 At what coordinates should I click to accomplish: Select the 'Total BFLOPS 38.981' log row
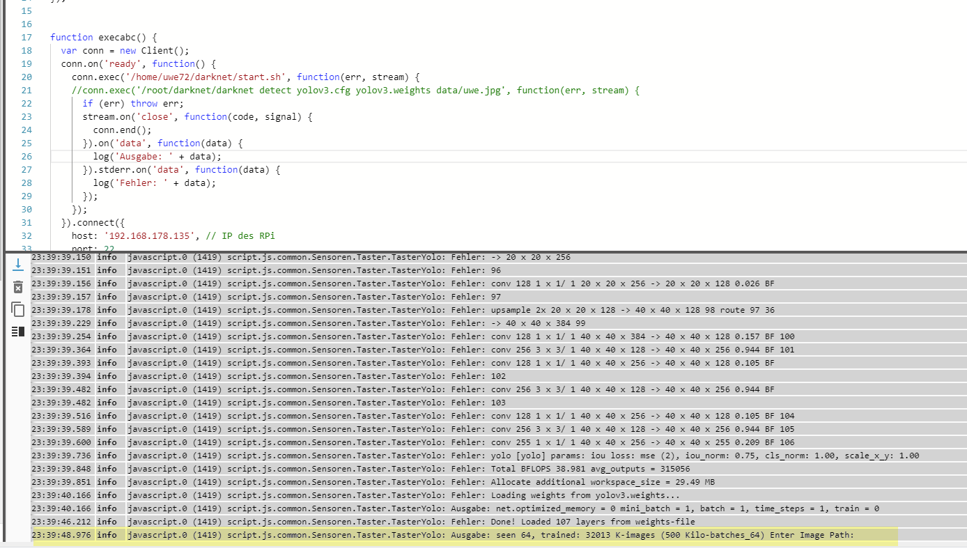498,469
